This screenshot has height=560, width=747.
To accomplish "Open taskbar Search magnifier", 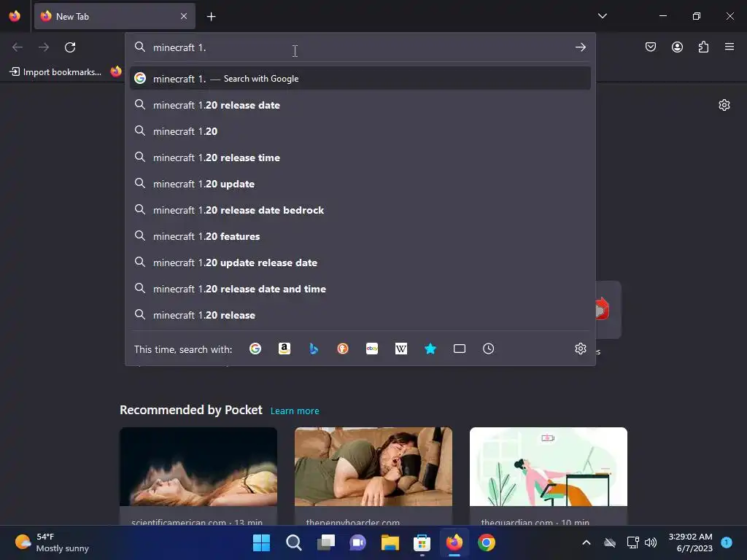I will [x=293, y=542].
